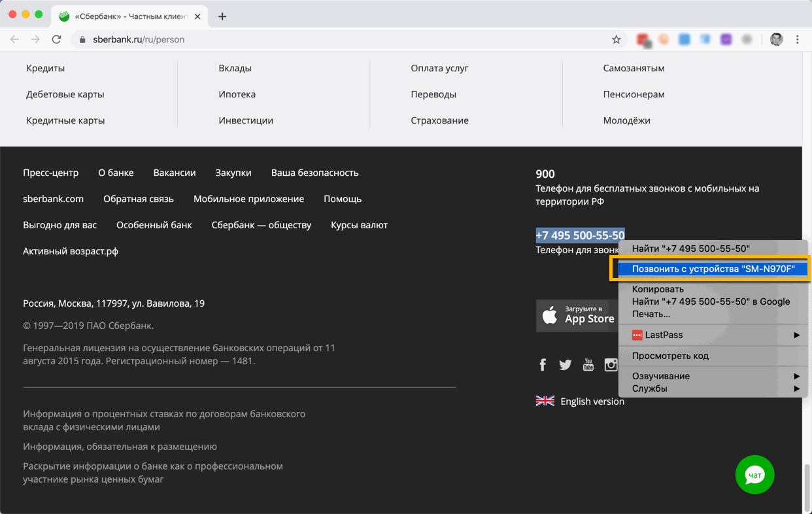Open the Мобильное приложение footer link

tap(248, 199)
